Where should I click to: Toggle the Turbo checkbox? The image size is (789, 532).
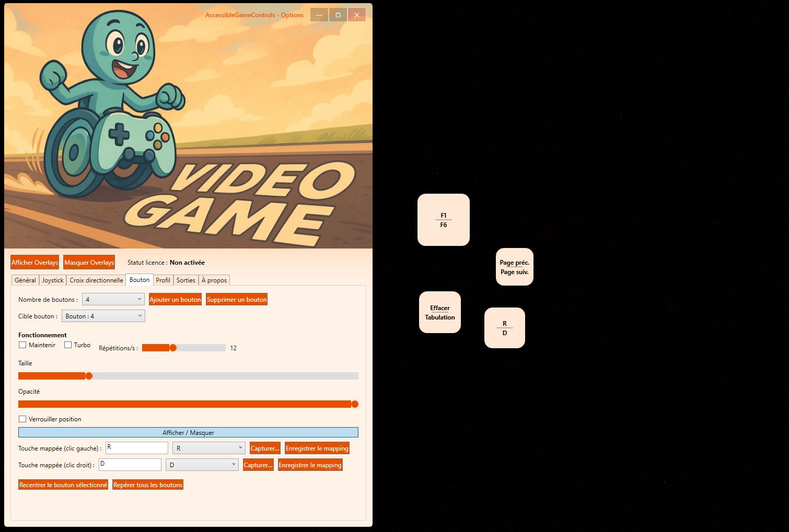click(x=68, y=345)
